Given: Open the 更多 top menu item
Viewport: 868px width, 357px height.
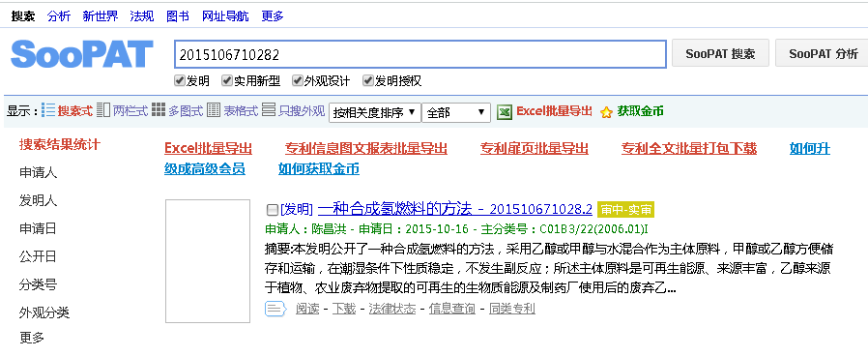Looking at the screenshot, I should coord(273,16).
